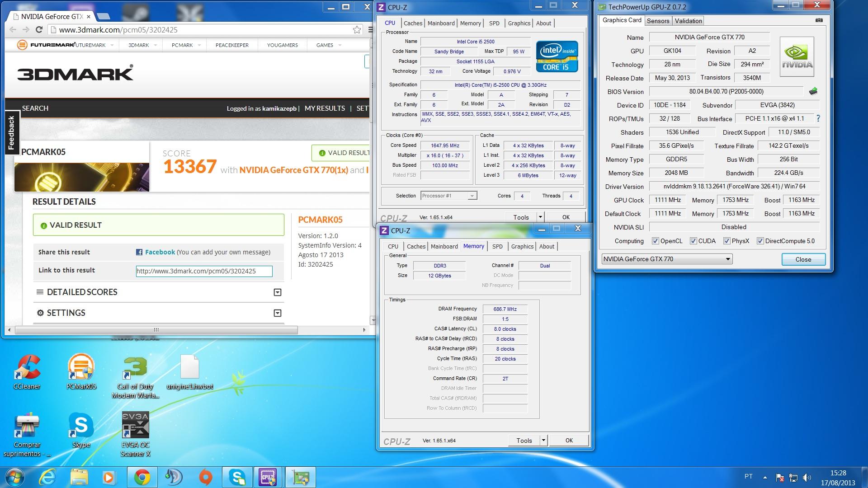Screen dimensions: 868x488
Task: Open the unigine1hwbot file
Action: 189,372
